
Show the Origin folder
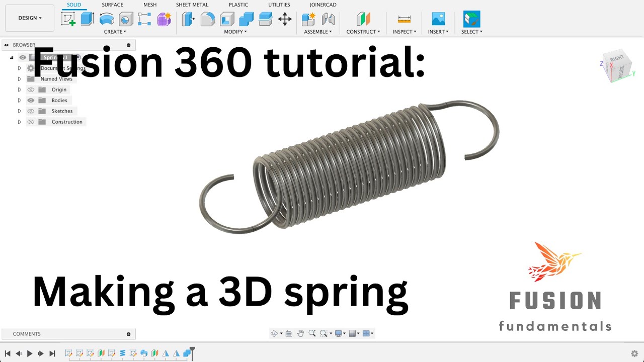[x=31, y=89]
